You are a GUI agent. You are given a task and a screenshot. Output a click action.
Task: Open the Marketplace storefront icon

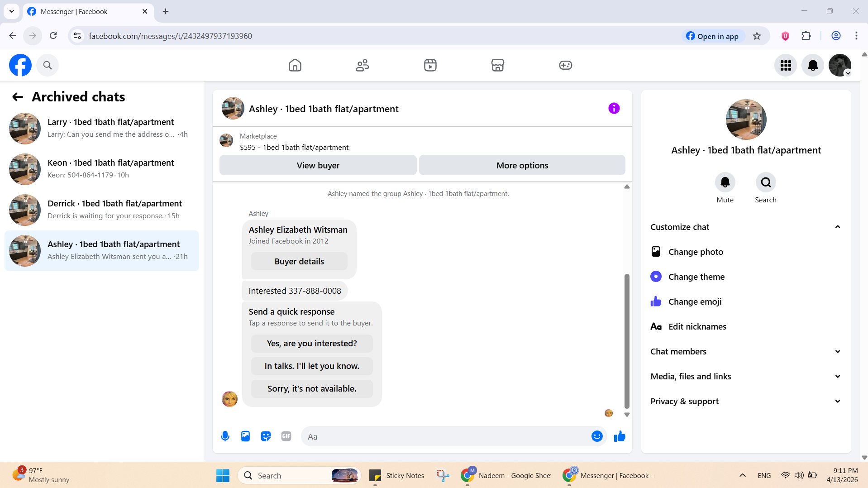coord(498,65)
